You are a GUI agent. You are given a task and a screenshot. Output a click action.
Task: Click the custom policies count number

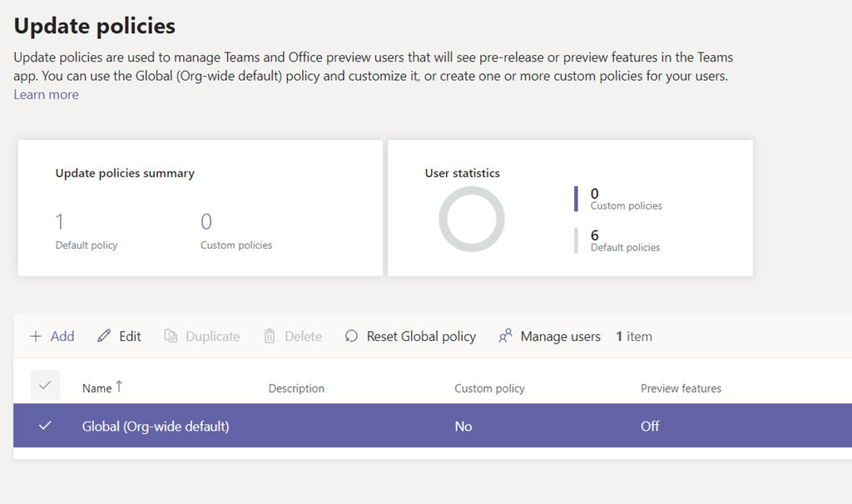pos(206,222)
